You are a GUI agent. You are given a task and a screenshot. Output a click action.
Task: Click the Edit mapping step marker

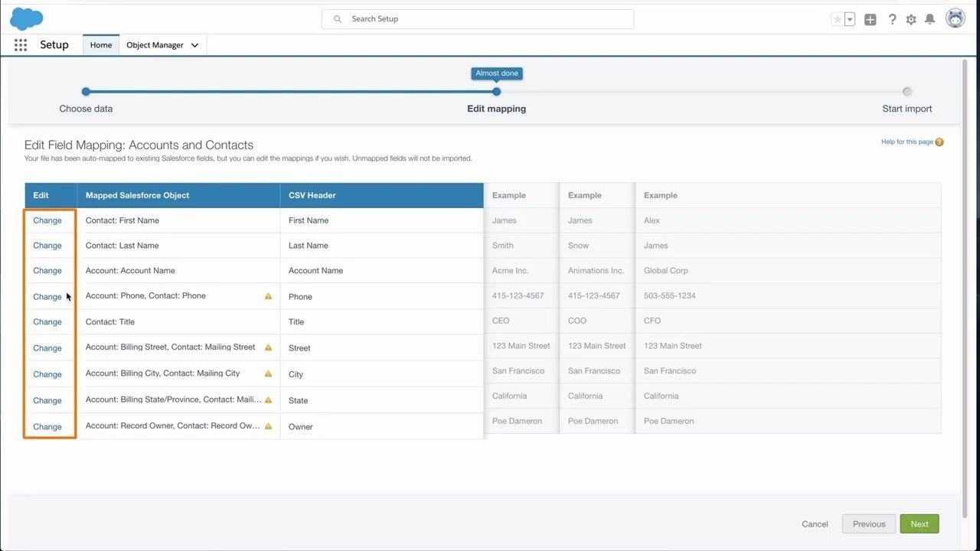(x=497, y=92)
